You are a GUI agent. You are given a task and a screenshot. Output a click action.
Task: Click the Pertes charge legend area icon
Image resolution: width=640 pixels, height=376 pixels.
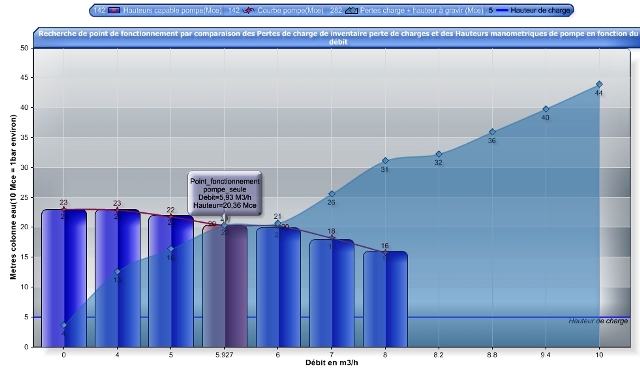[351, 10]
